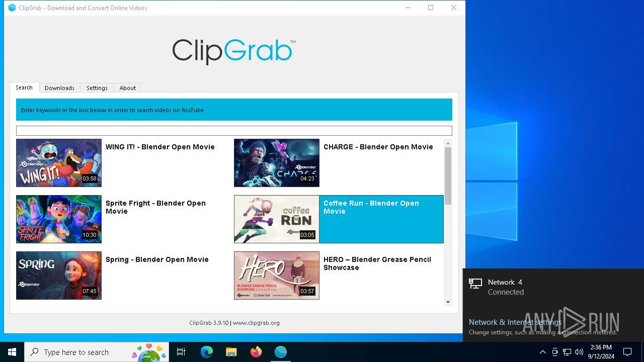Select the Network 4 Connected entry
Screen dimensions: 644x362
coord(553,287)
